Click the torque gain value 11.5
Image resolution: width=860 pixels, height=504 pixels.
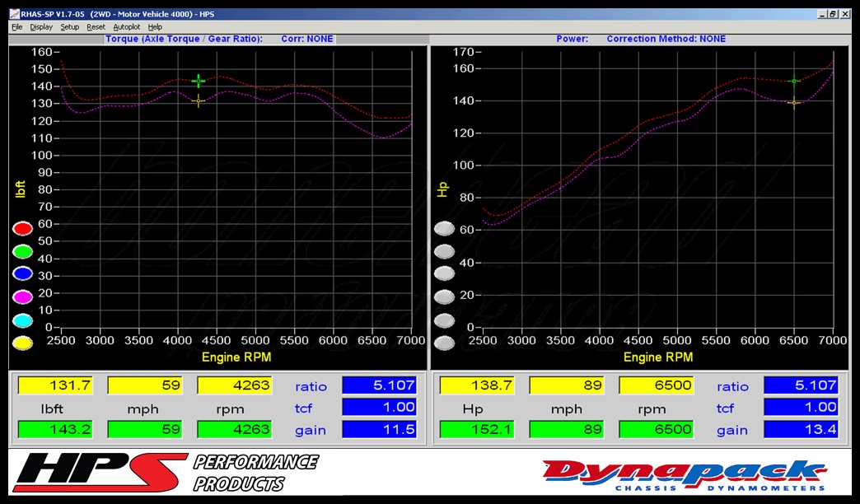click(x=380, y=429)
